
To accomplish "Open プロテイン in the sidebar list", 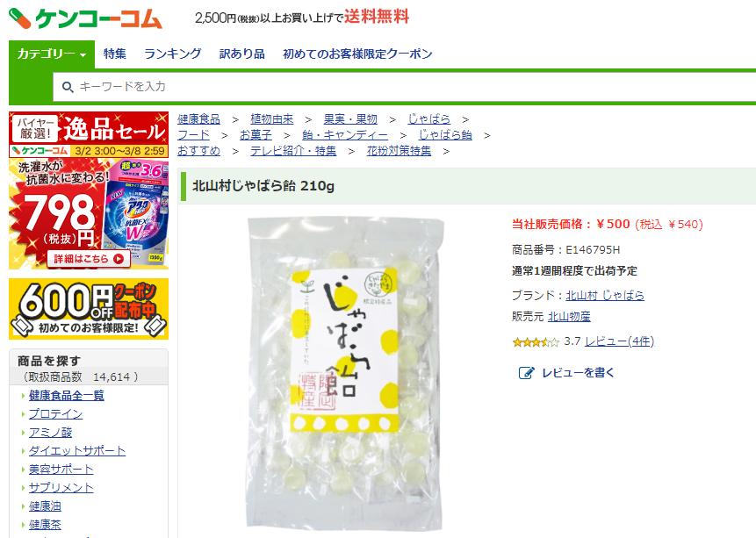I will tap(55, 413).
